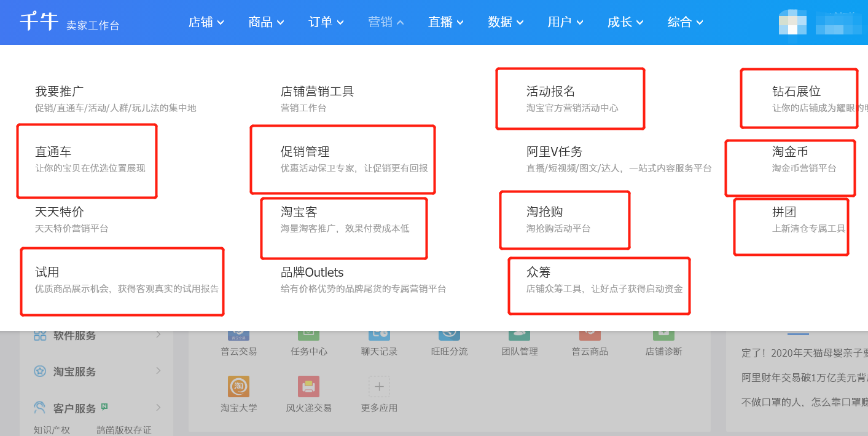Open news 不做口罩的人
This screenshot has height=436, width=868.
(x=804, y=402)
